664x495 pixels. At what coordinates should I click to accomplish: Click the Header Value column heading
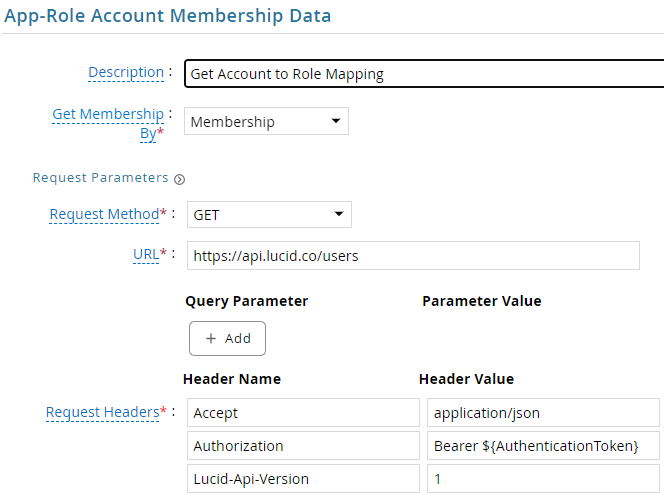point(467,379)
